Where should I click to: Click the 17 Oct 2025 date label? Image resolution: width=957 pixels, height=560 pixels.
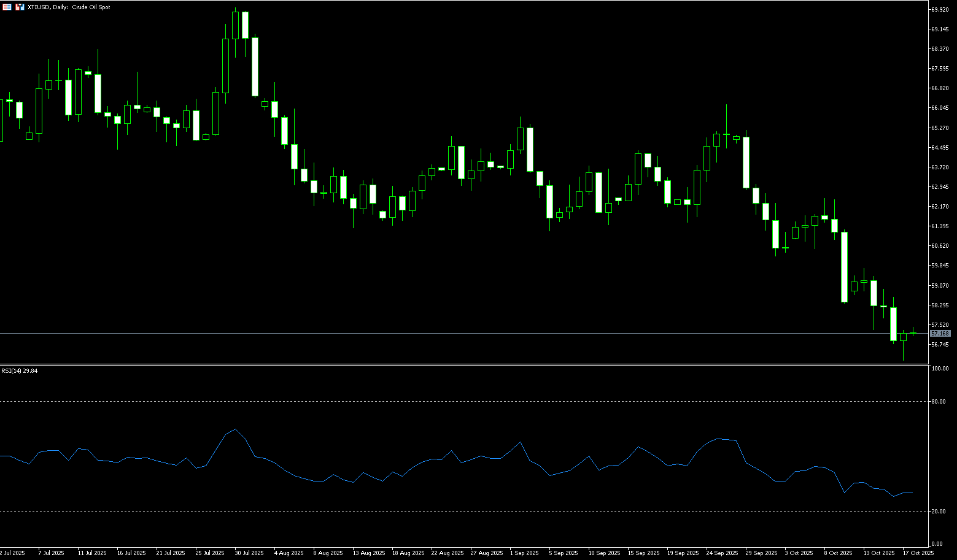pyautogui.click(x=918, y=553)
